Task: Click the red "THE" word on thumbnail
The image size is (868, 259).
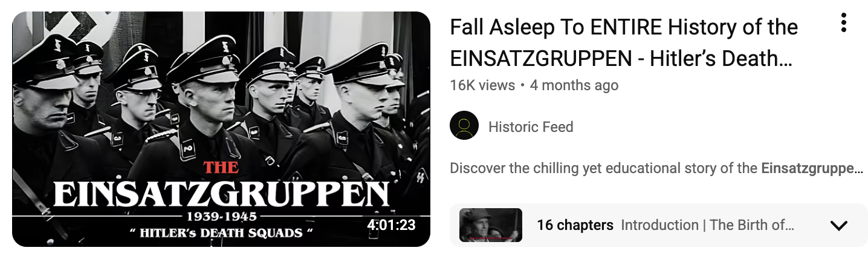Action: 221,168
